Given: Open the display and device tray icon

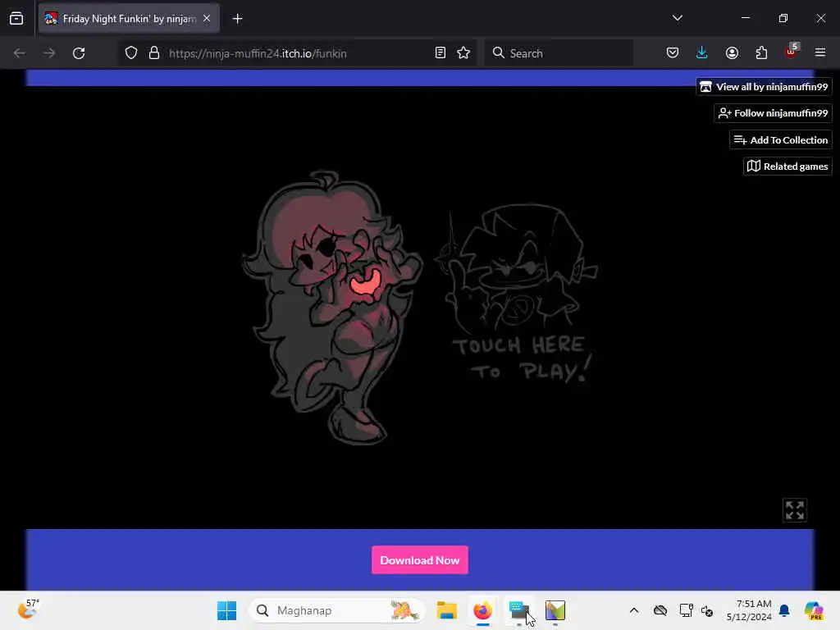Looking at the screenshot, I should click(x=686, y=610).
